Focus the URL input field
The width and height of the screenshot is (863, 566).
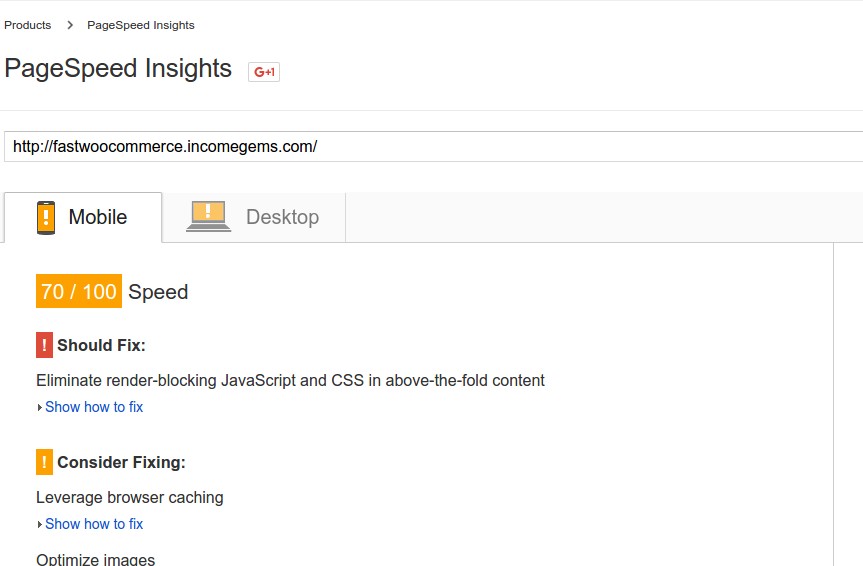tap(433, 146)
